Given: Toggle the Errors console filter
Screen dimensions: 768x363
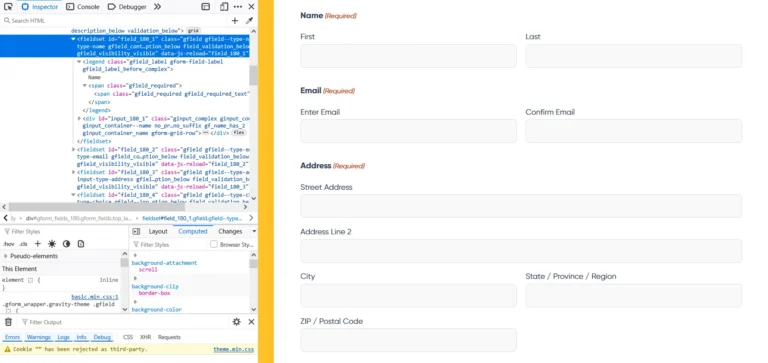Looking at the screenshot, I should click(x=12, y=337).
